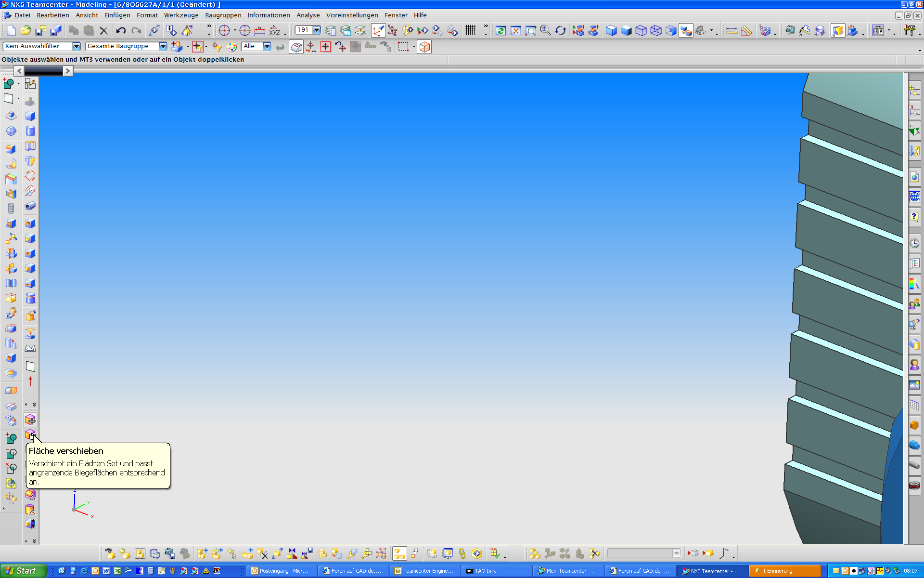Click the color palette filter icon
This screenshot has width=924, height=578.
tap(232, 47)
